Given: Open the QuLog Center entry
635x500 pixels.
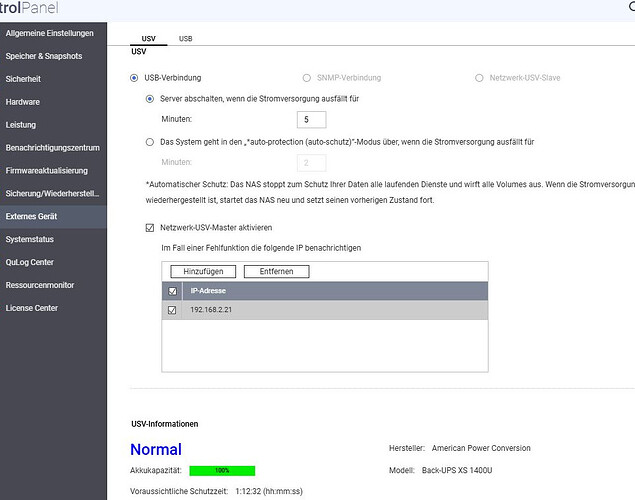Looking at the screenshot, I should (x=30, y=262).
